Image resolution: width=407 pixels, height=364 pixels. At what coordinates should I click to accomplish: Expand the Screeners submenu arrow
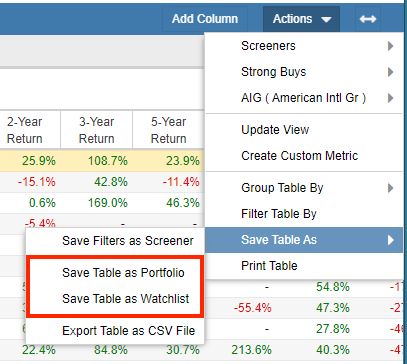tap(391, 46)
